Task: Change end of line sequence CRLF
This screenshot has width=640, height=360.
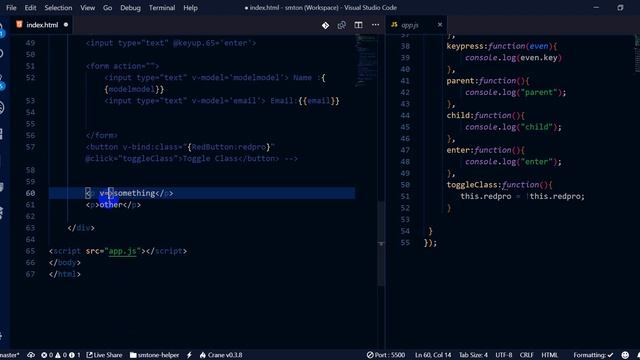Action: click(x=527, y=355)
